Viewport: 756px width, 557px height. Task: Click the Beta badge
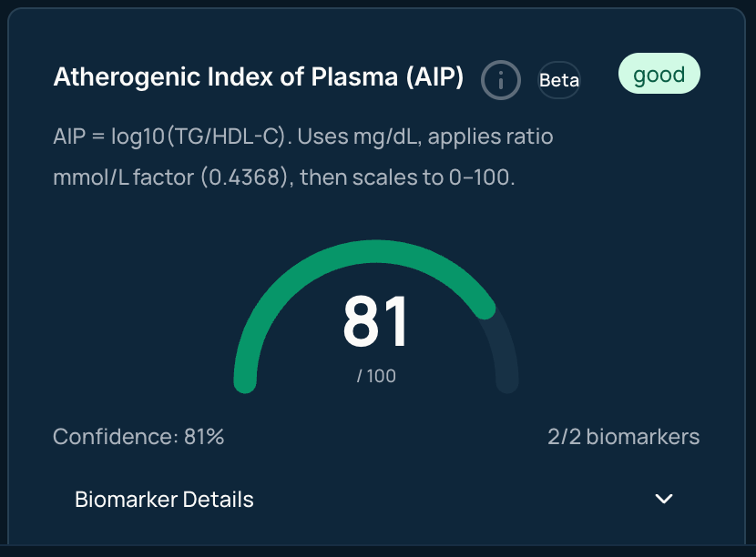(558, 80)
